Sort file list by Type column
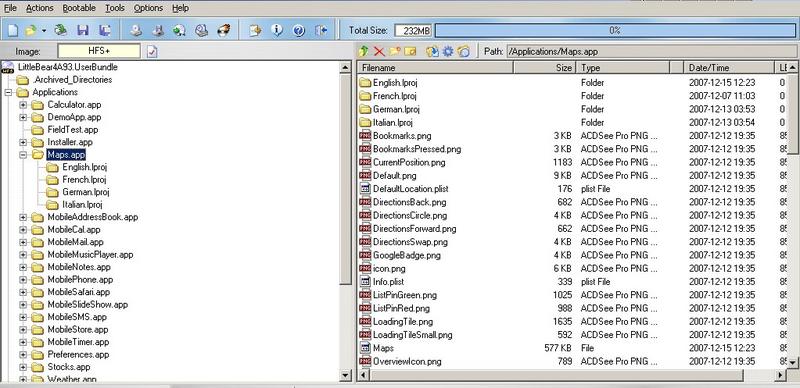The width and height of the screenshot is (800, 388). coord(622,68)
